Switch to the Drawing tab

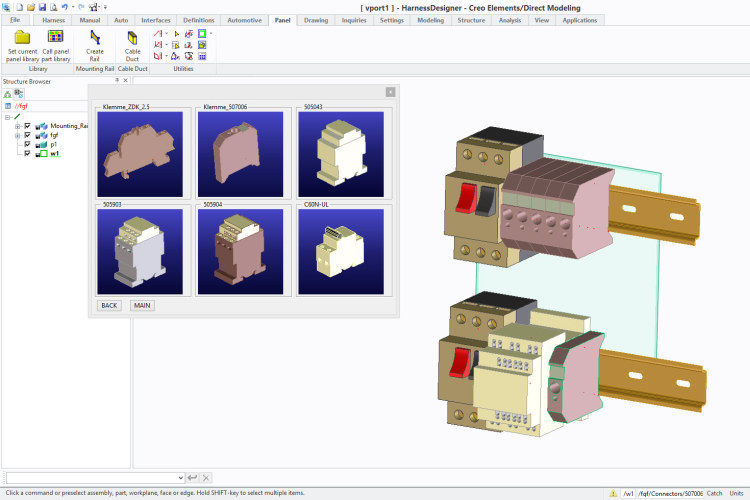(316, 20)
